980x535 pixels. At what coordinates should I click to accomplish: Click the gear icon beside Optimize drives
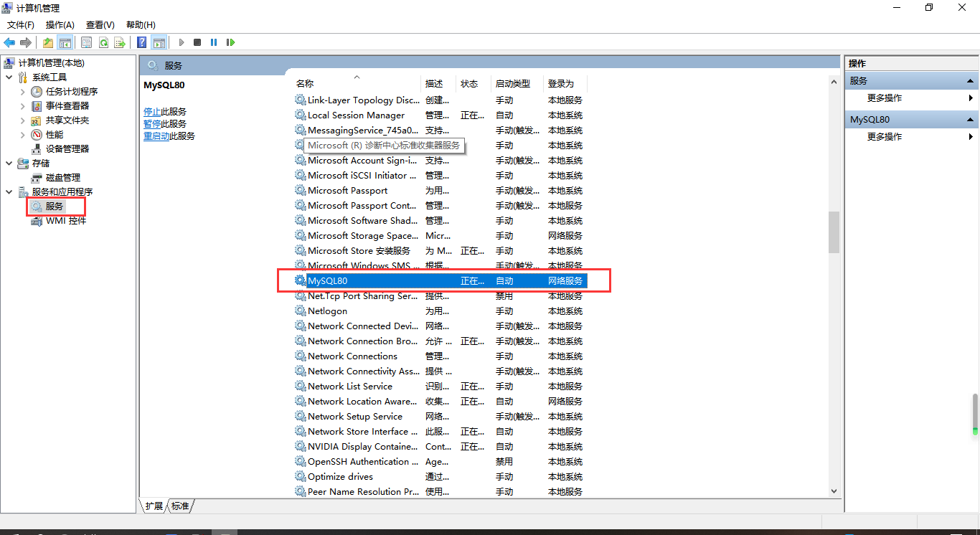300,476
